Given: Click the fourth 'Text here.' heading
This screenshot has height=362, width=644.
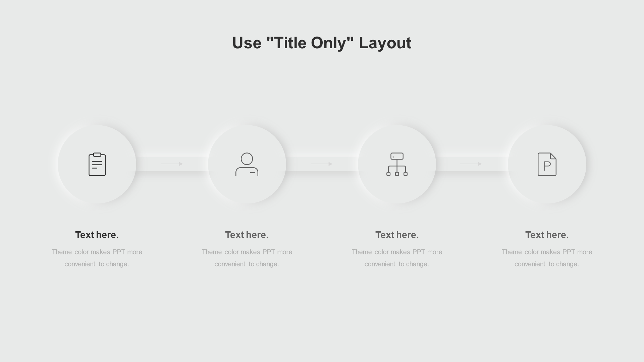Looking at the screenshot, I should [x=547, y=235].
